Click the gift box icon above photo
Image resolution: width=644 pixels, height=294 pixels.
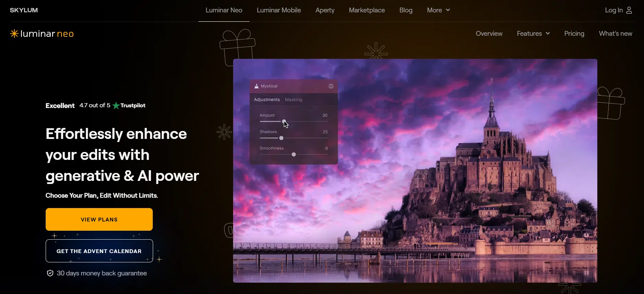point(237,46)
